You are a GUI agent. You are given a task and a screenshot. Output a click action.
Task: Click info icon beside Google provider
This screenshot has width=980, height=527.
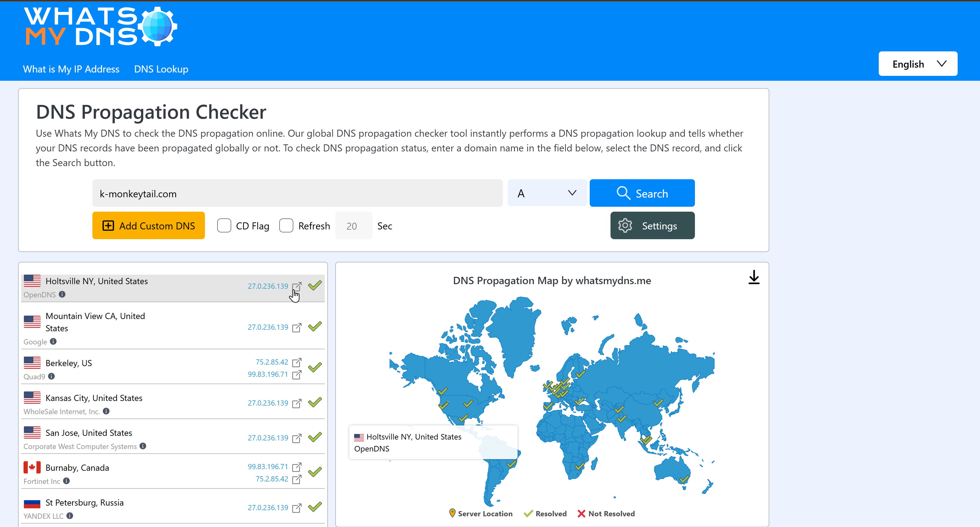tap(53, 341)
